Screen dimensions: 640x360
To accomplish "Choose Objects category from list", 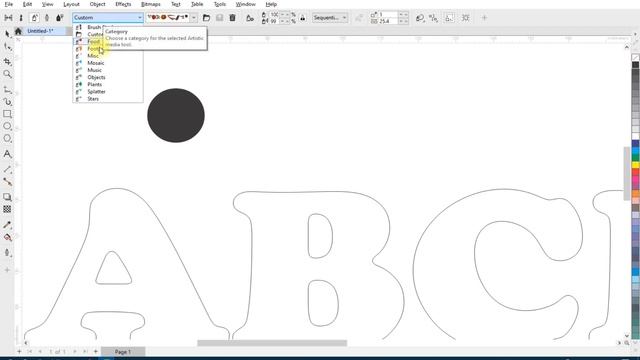I will (x=108, y=77).
